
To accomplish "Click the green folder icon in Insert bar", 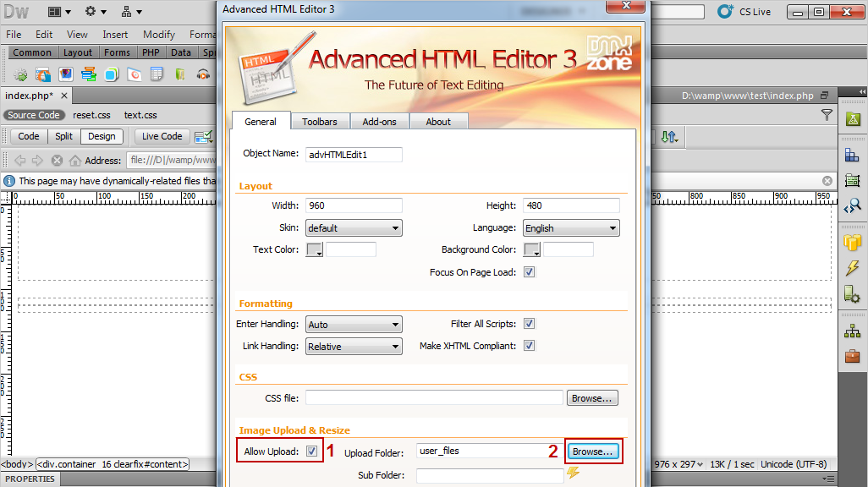I will pos(180,74).
